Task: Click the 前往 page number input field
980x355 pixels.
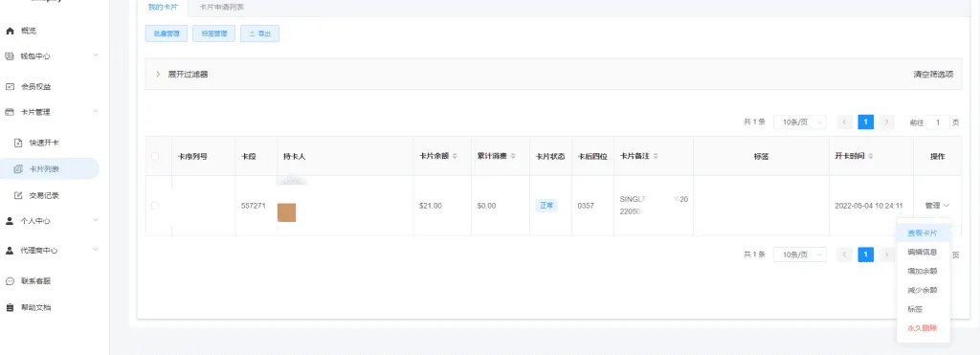Action: coord(938,122)
